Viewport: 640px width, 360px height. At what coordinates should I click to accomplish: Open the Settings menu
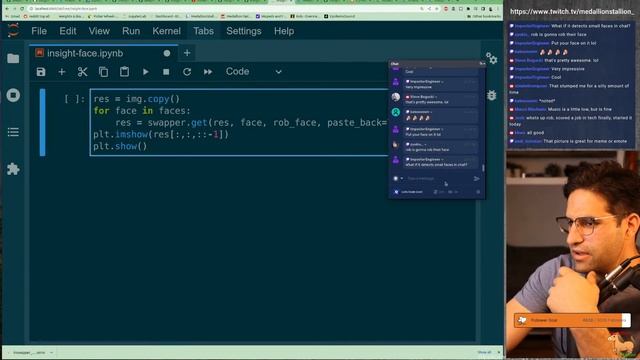pyautogui.click(x=244, y=31)
